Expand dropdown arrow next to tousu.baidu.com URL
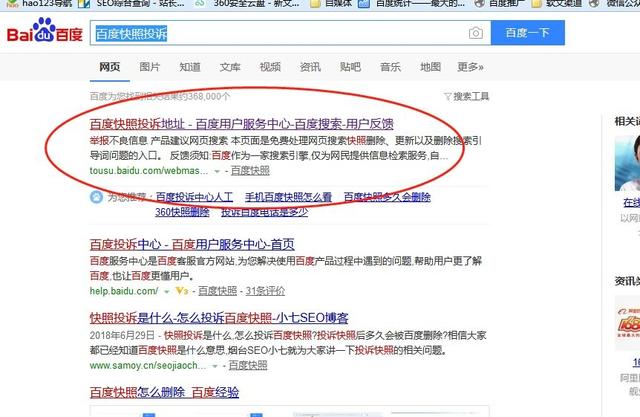 pos(217,171)
